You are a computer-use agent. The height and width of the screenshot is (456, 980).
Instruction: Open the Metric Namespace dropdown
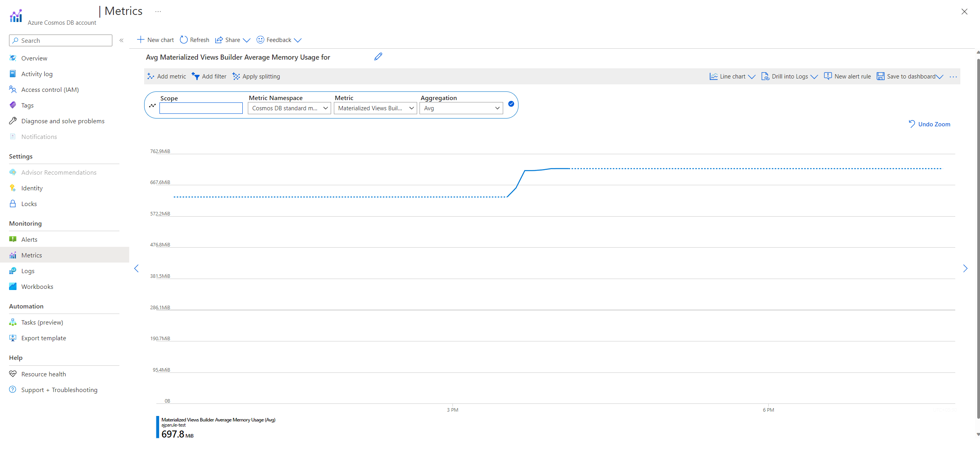[289, 108]
